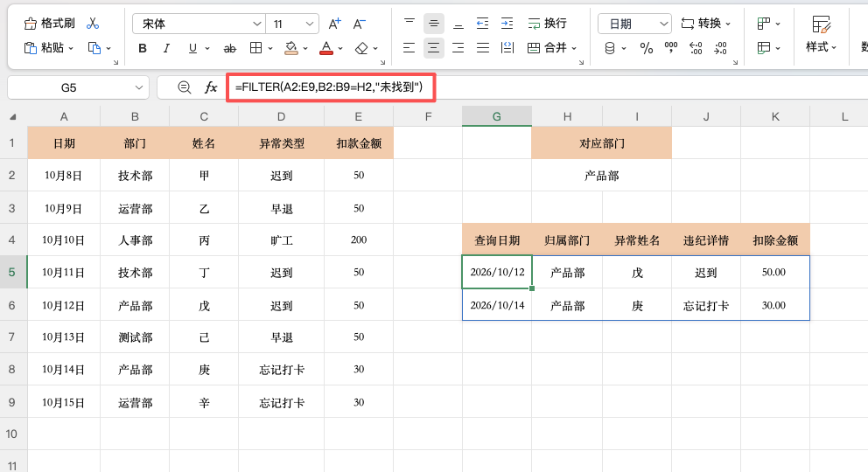The height and width of the screenshot is (472, 868).
Task: Open the Copy options dropdown arrow
Action: click(108, 49)
